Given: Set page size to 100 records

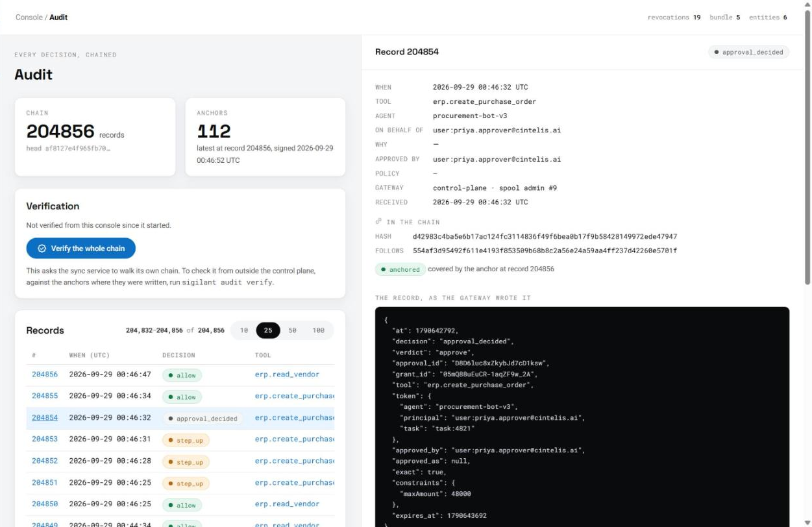Looking at the screenshot, I should pos(318,330).
